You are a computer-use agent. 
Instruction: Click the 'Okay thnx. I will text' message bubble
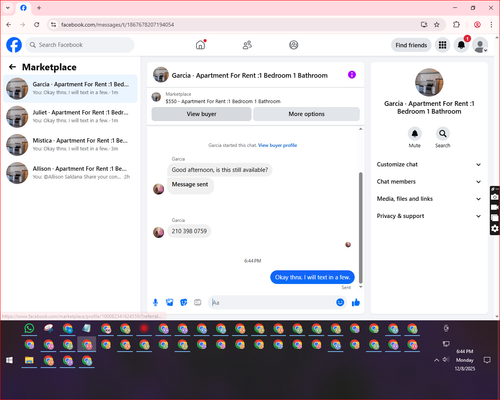click(312, 277)
